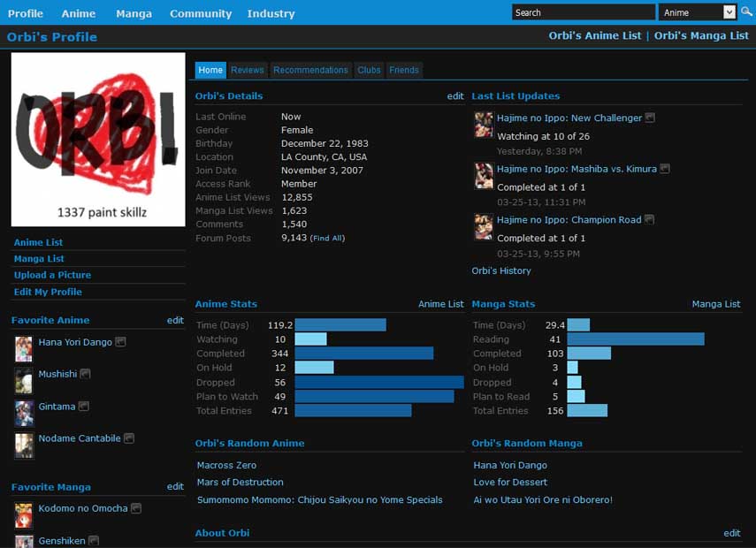
Task: Open New Challenger update thumbnail
Action: point(484,125)
